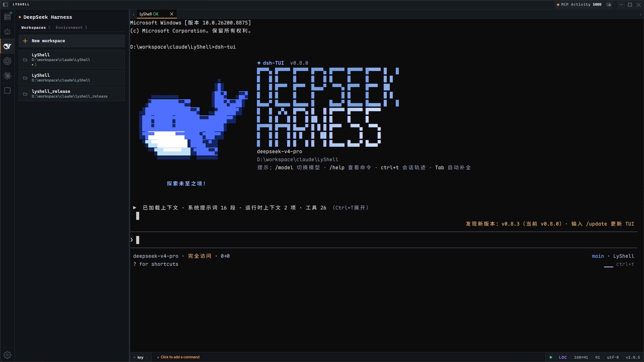Open the Claude starburst icon in sidebar
The width and height of the screenshot is (644, 362).
click(x=7, y=76)
